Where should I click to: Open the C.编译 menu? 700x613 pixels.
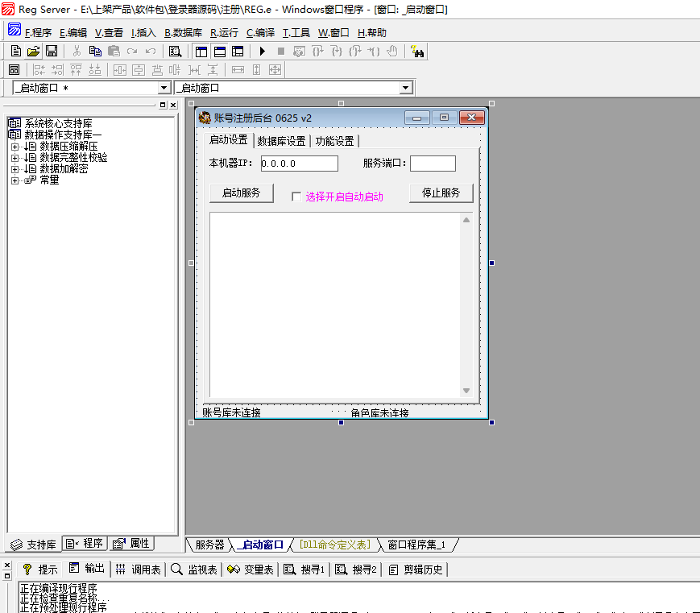[x=260, y=33]
